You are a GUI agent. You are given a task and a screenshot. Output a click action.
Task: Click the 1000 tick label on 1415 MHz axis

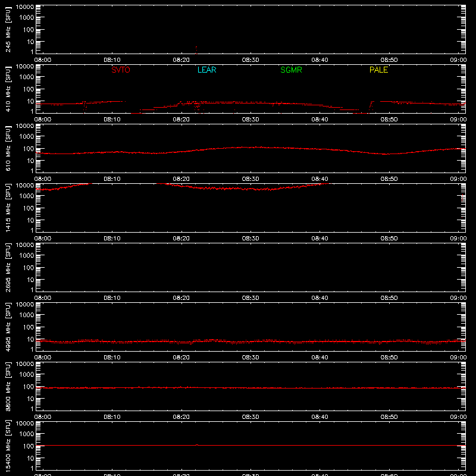point(27,196)
